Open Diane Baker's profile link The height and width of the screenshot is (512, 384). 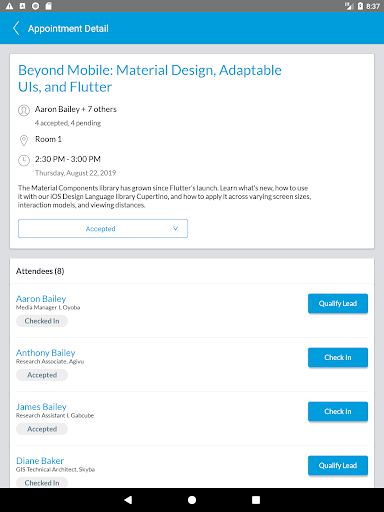coord(40,461)
